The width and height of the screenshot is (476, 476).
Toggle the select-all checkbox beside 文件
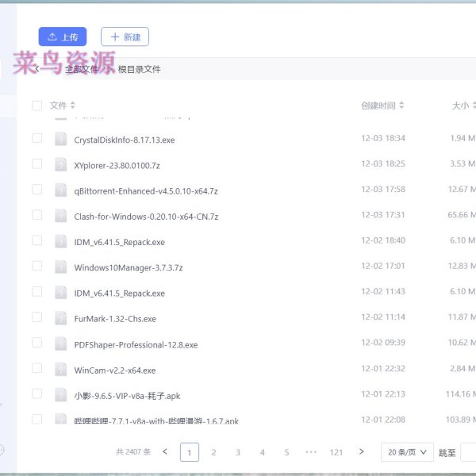click(37, 106)
